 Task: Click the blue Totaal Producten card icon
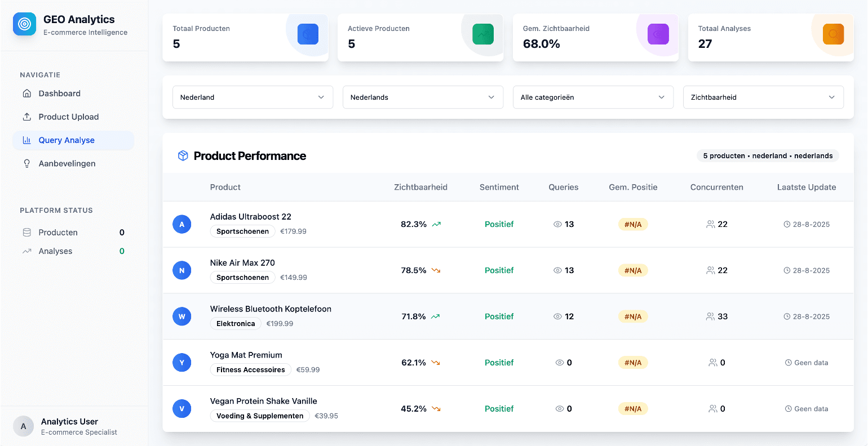click(x=308, y=34)
